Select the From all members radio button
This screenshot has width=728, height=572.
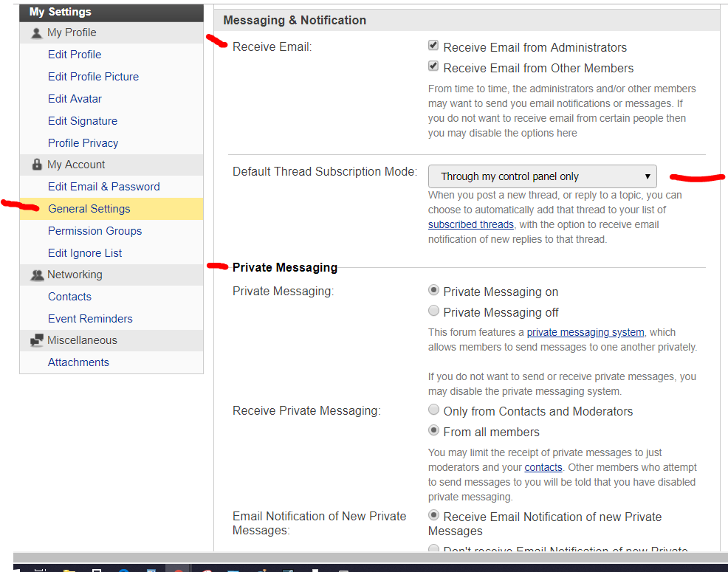pyautogui.click(x=433, y=431)
